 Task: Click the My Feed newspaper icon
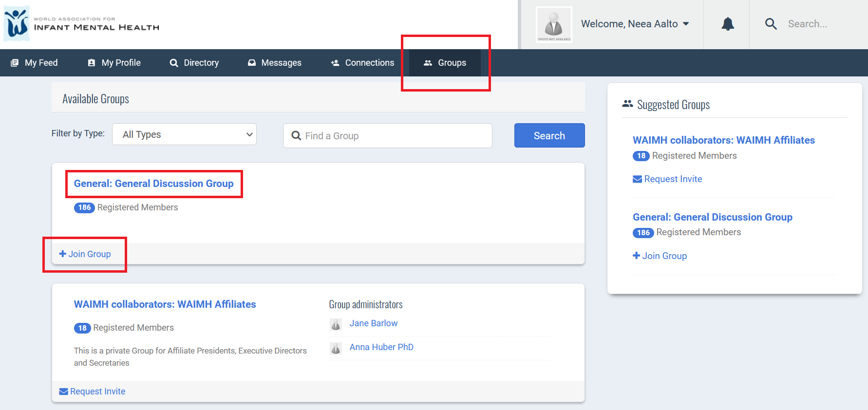pos(15,63)
